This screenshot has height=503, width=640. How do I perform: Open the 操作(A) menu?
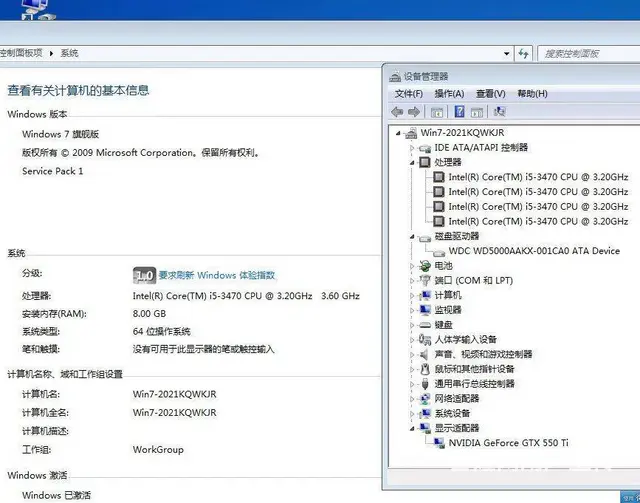pyautogui.click(x=449, y=94)
